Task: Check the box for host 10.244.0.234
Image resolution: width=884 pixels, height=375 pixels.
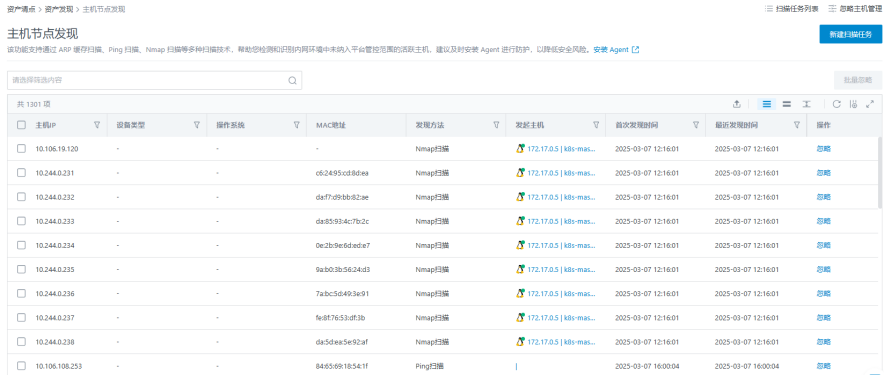Action: pos(21,245)
